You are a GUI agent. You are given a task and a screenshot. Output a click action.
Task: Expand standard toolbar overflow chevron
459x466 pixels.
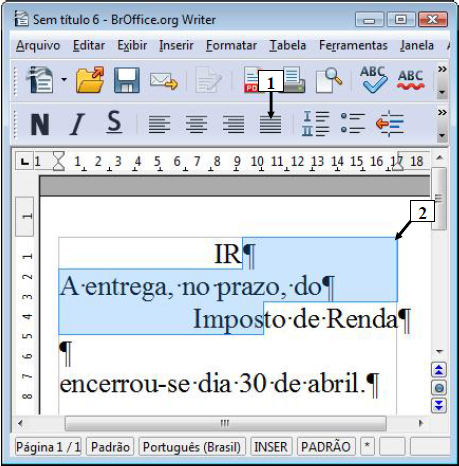[442, 69]
